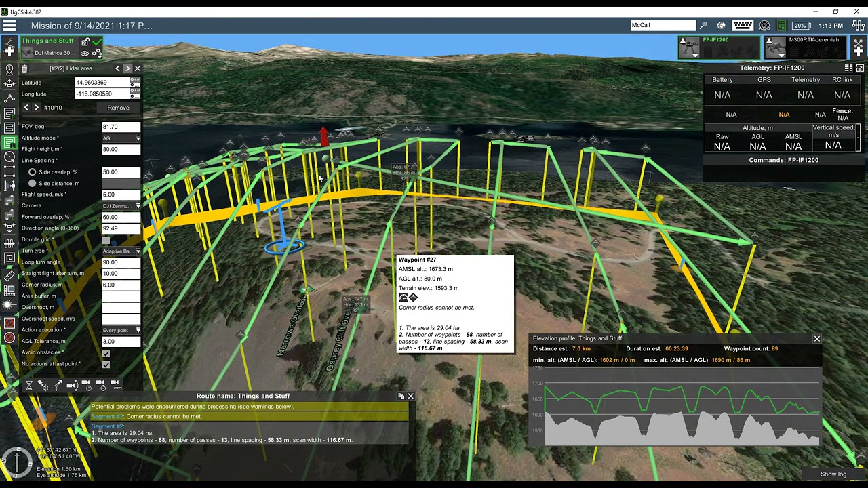Open the ADS-B receiver icon
Screen dimensions: 868x488
[764, 26]
